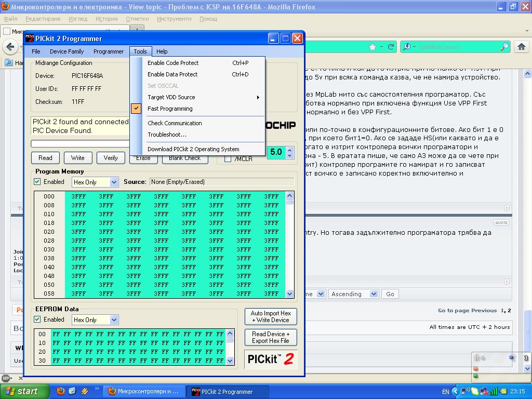Increase VDD voltage with up stepper arrow
This screenshot has height=399, width=532.
(x=289, y=149)
